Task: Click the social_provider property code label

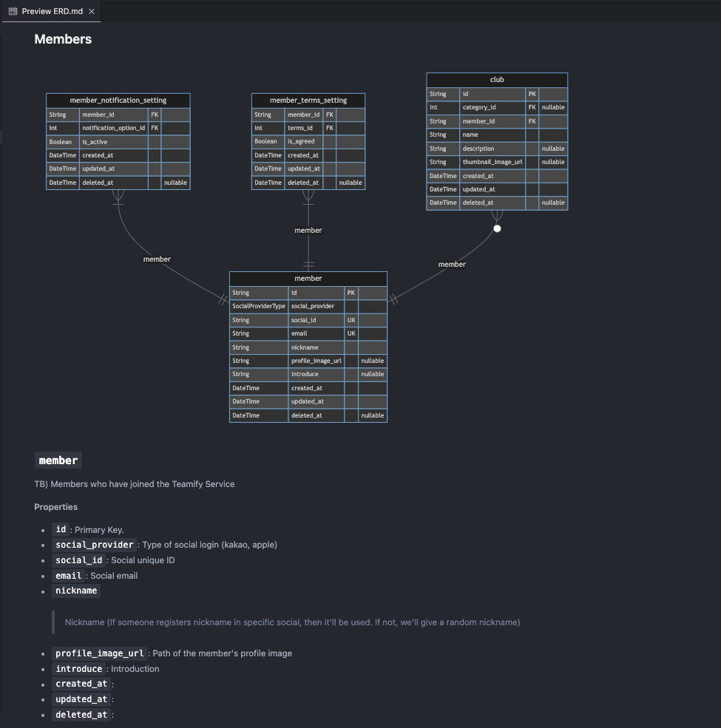Action: click(95, 545)
